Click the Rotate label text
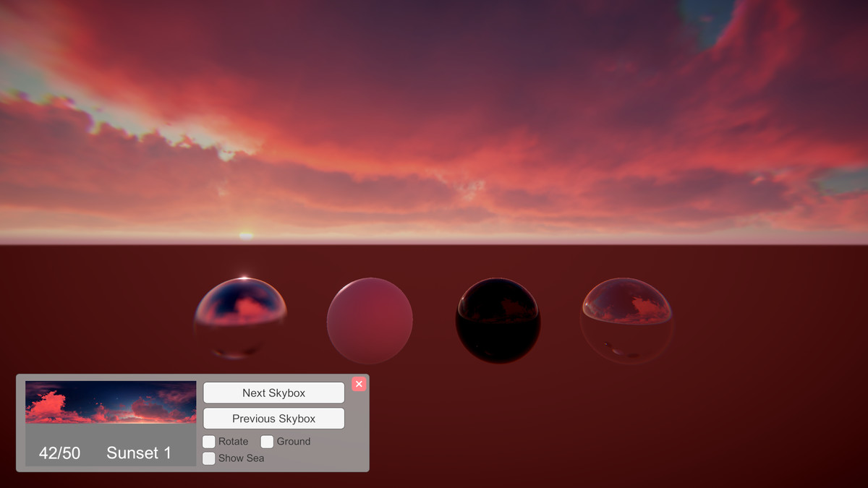The width and height of the screenshot is (868, 488). point(233,441)
